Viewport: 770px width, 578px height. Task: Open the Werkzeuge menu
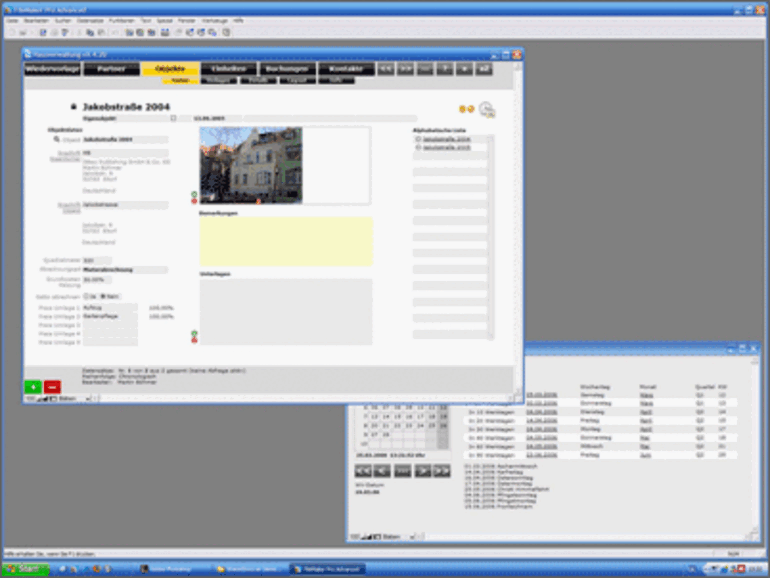pos(215,21)
